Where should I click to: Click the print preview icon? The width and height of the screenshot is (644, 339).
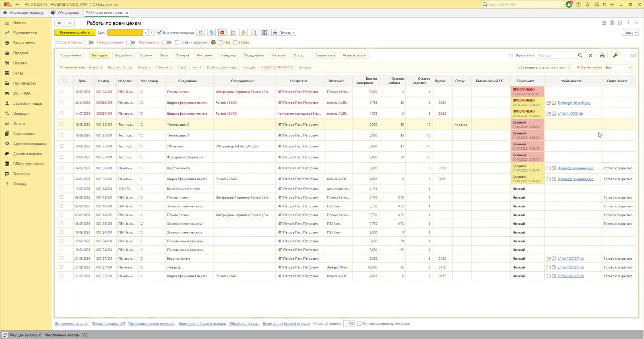coord(620,23)
